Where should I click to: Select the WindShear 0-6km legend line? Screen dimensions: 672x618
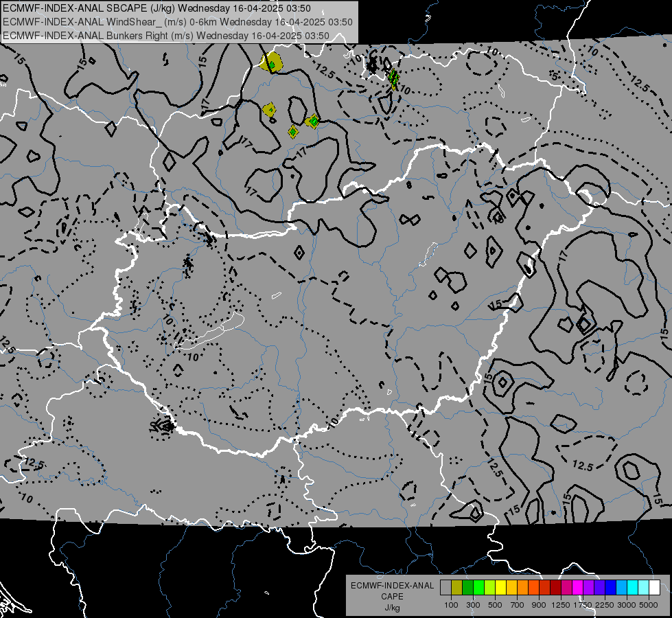click(x=177, y=22)
